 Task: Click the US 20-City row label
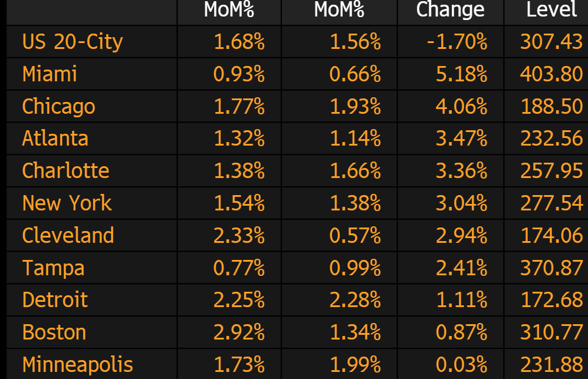72,42
